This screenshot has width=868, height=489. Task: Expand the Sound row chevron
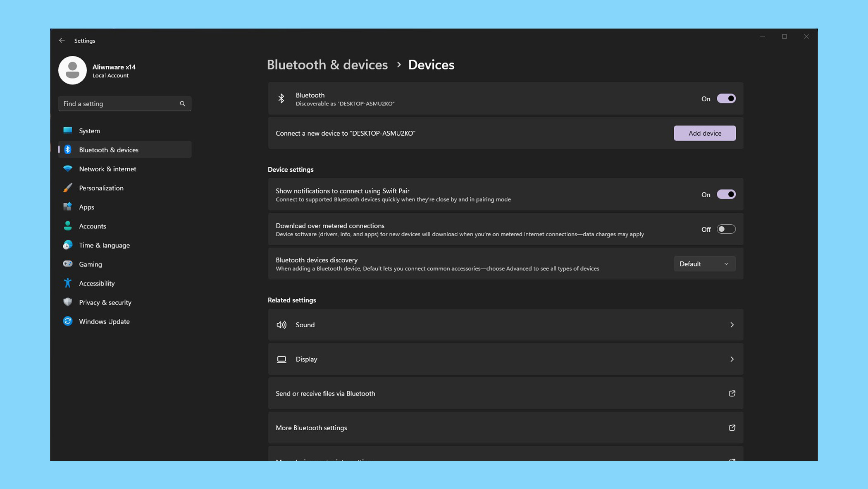pos(732,325)
